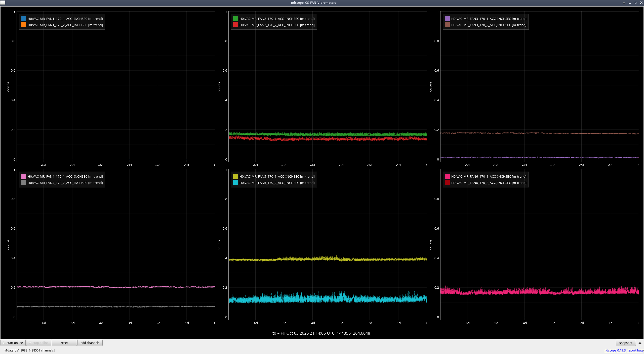This screenshot has width=644, height=354.
Task: Click the green FAN2_170_1 legend swatch
Action: pyautogui.click(x=235, y=19)
